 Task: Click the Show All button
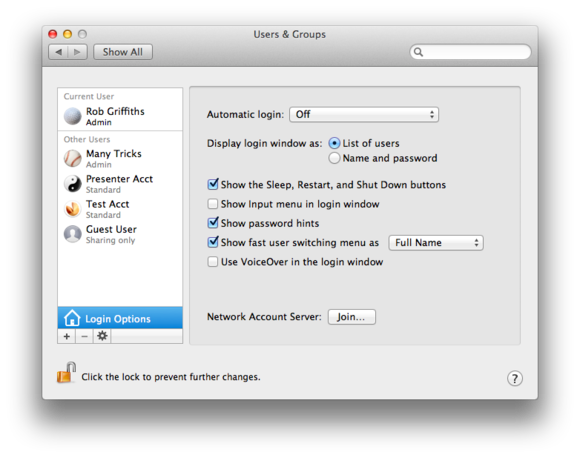point(123,52)
